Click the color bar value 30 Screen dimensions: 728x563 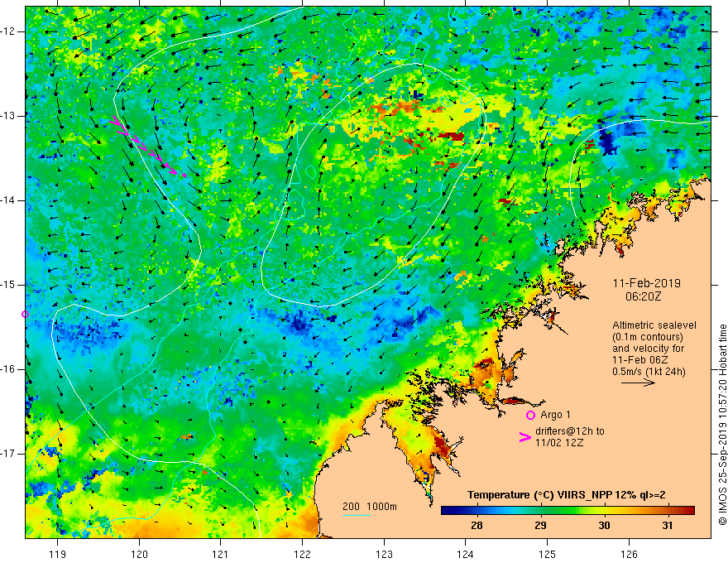click(604, 526)
